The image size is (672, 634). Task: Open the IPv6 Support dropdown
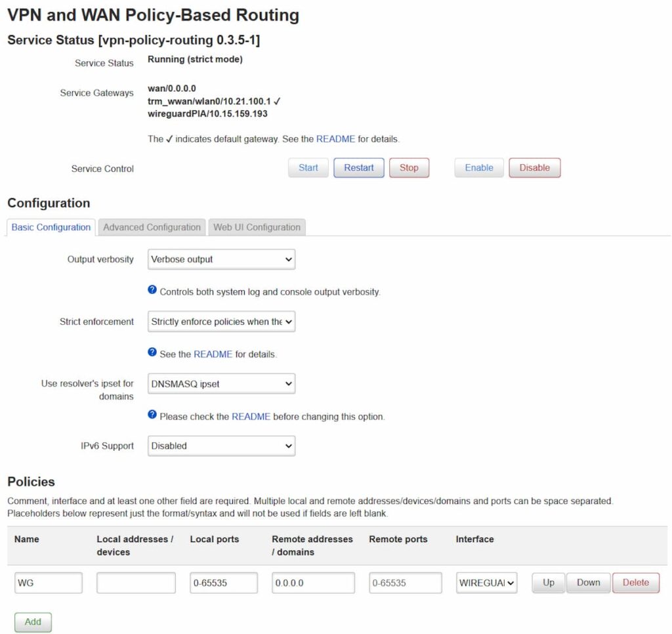coord(220,446)
